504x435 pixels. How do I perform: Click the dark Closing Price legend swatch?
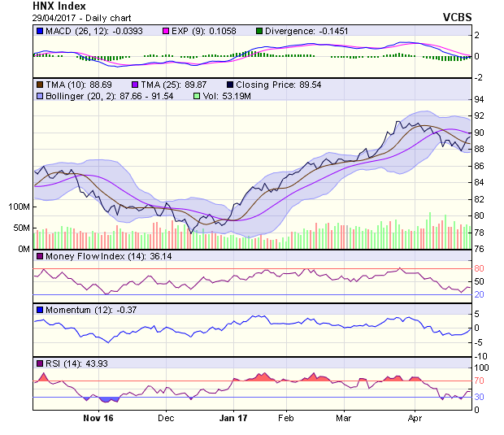(232, 84)
